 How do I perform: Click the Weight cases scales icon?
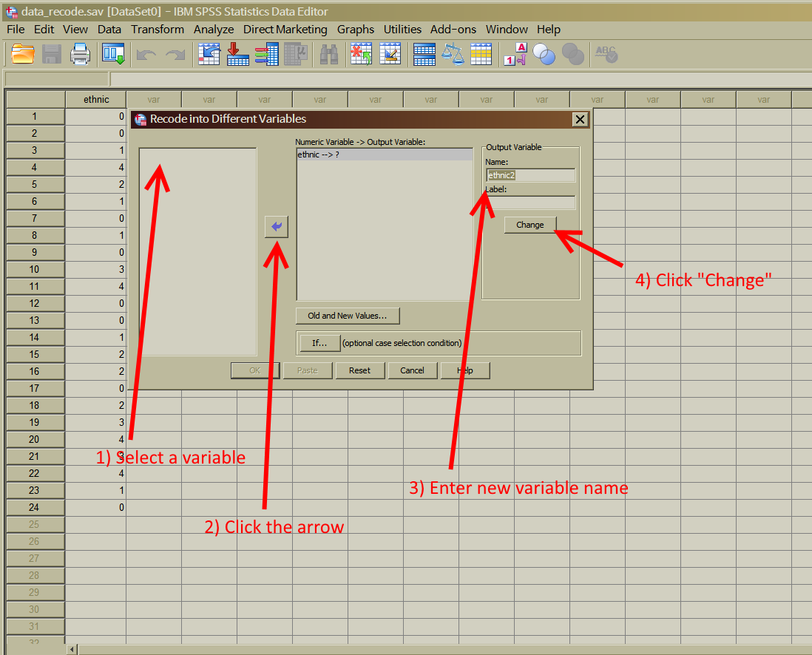point(453,54)
